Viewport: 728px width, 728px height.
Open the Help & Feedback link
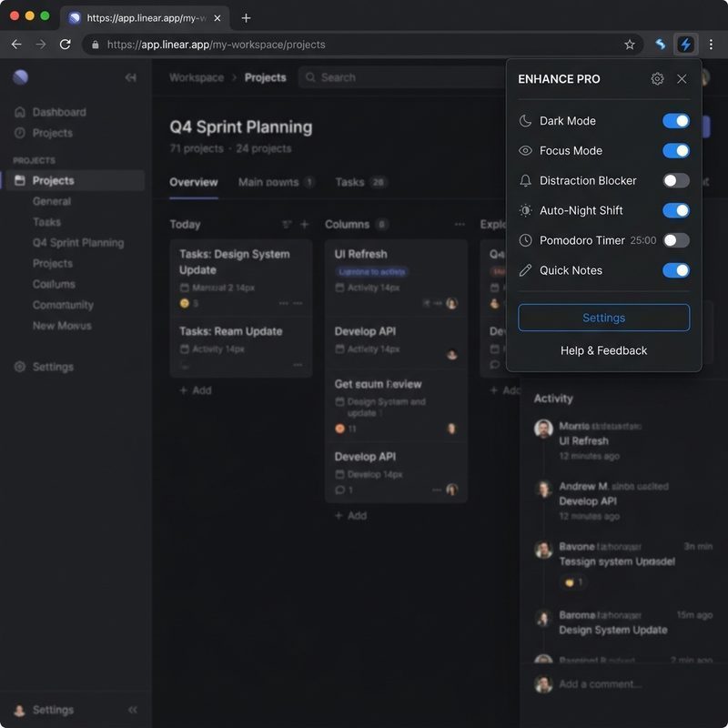(x=603, y=350)
